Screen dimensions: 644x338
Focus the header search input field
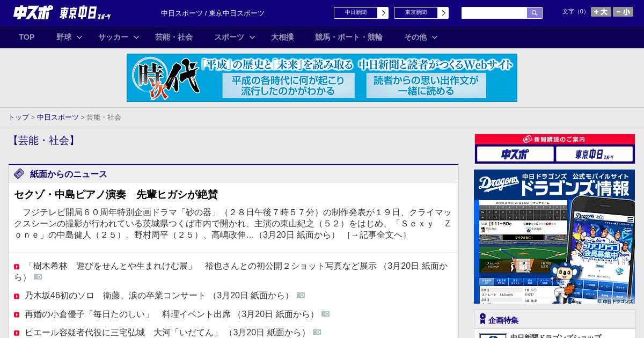click(x=494, y=13)
